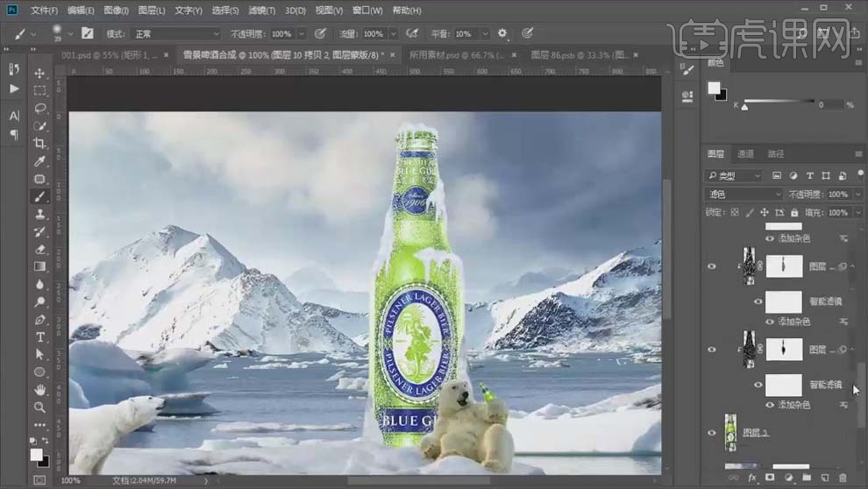
Task: Hide the 图层 3 layer
Action: tap(712, 433)
